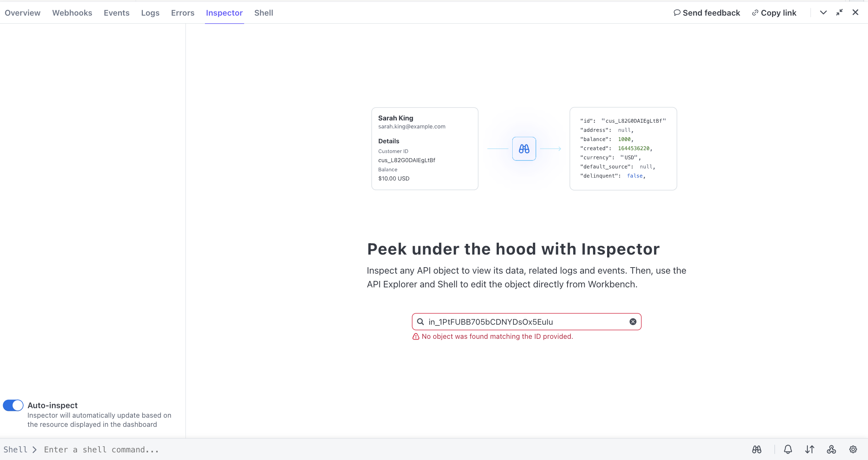Focus the shell command input
The image size is (868, 460).
point(229,450)
